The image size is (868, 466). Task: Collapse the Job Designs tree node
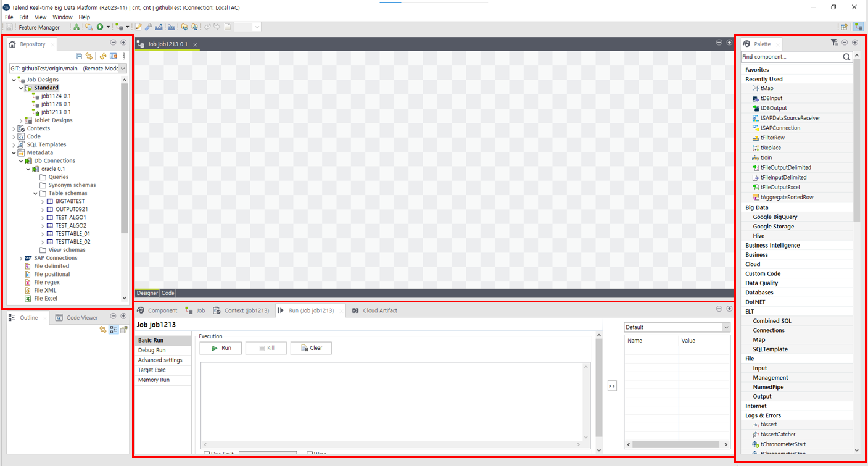tap(14, 80)
